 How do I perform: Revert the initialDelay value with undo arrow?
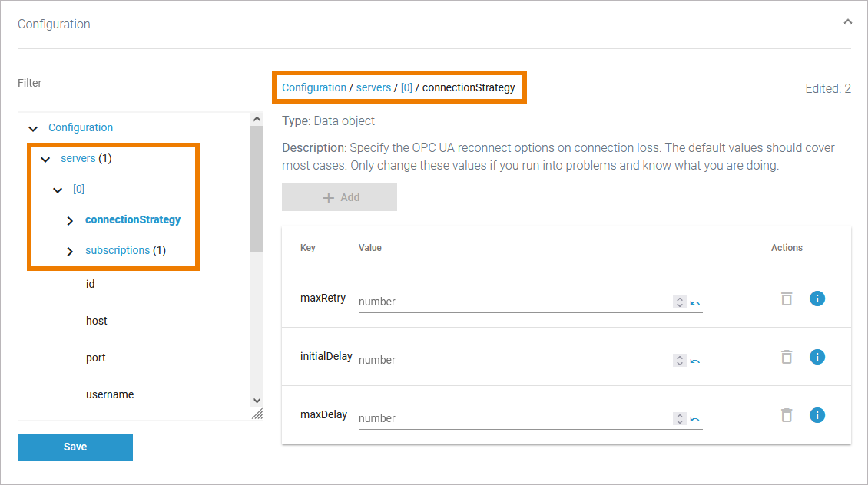695,361
